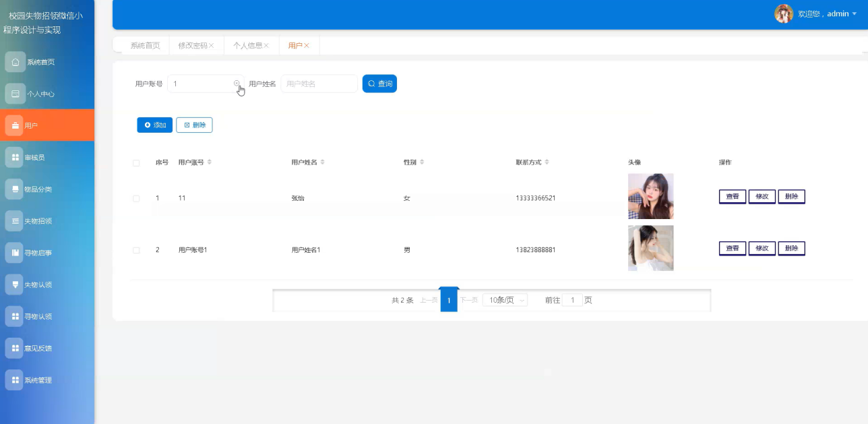Switch to the 系统首页 tab

coord(145,46)
